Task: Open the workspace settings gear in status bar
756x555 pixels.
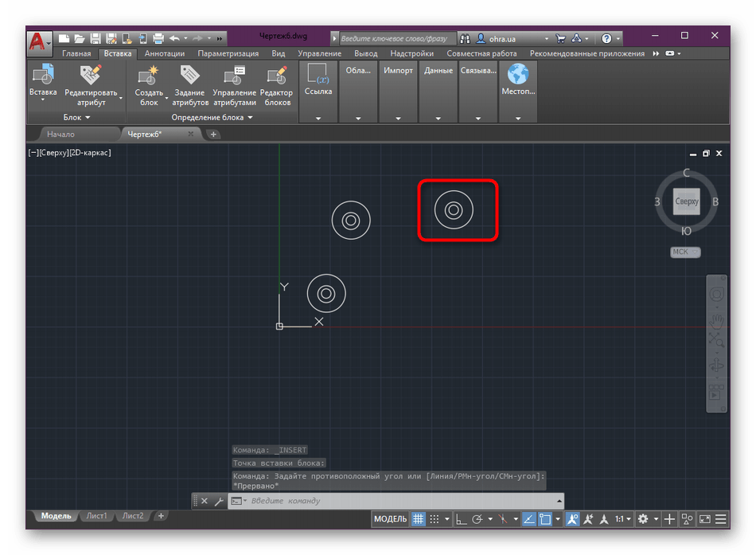Action: [643, 519]
